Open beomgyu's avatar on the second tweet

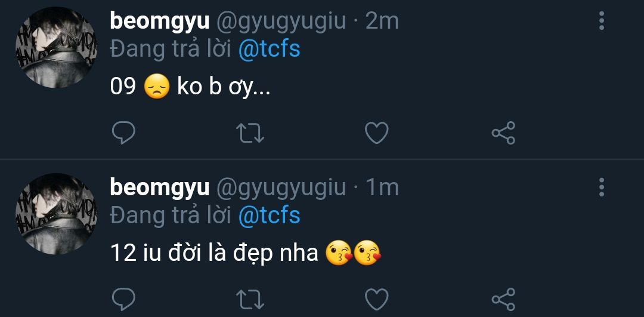(55, 215)
